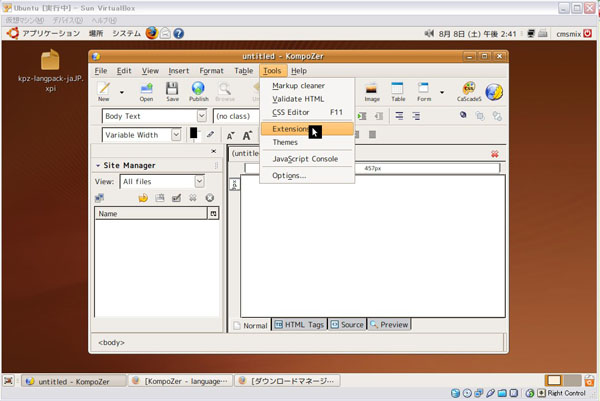Click the Save toolbar icon

(172, 91)
